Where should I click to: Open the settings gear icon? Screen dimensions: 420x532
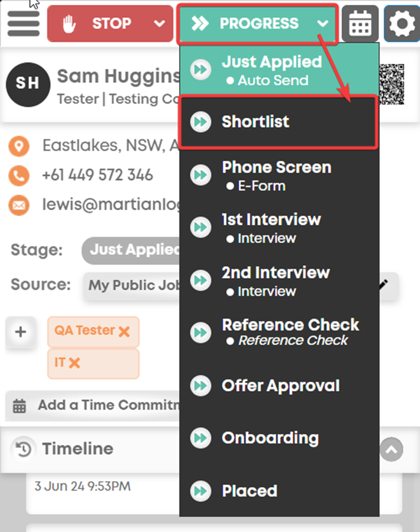[x=402, y=23]
